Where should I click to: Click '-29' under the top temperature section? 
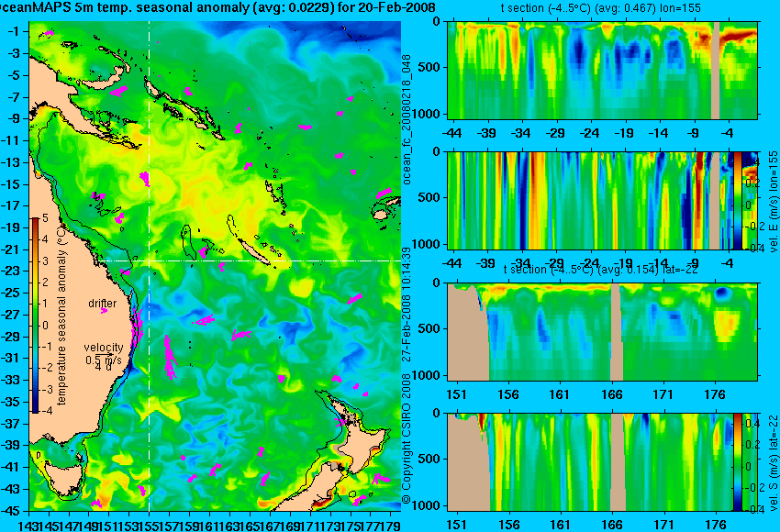point(555,133)
